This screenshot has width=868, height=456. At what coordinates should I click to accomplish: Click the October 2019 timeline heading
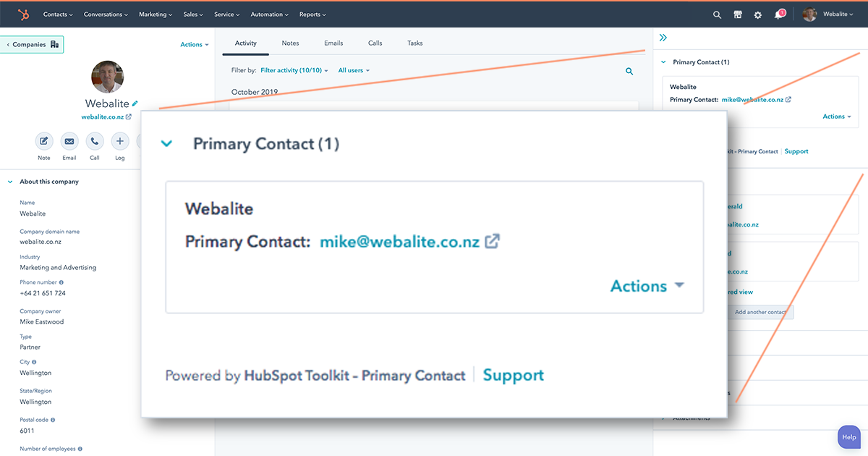pyautogui.click(x=255, y=92)
